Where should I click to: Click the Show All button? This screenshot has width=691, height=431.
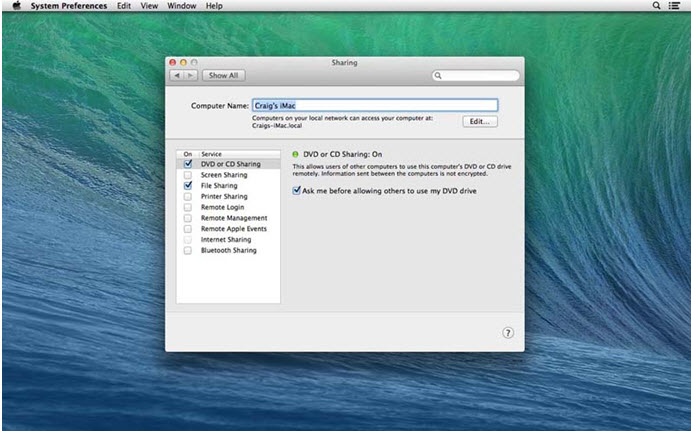[x=222, y=75]
